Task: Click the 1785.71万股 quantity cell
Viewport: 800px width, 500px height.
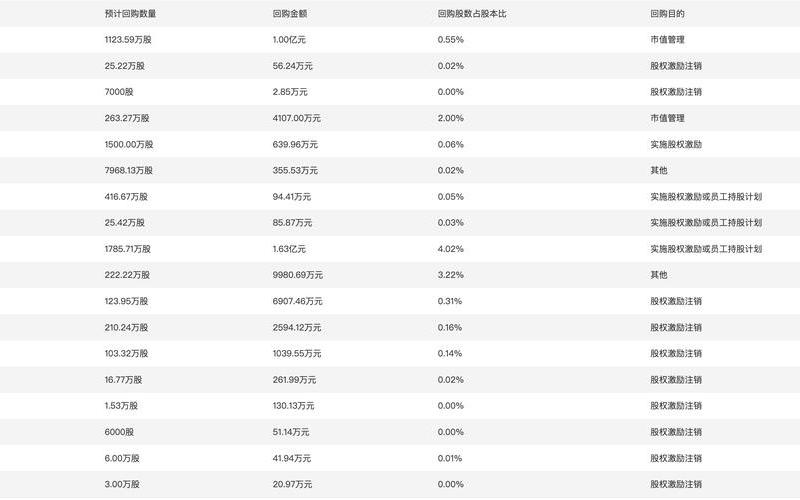Action: [128, 249]
